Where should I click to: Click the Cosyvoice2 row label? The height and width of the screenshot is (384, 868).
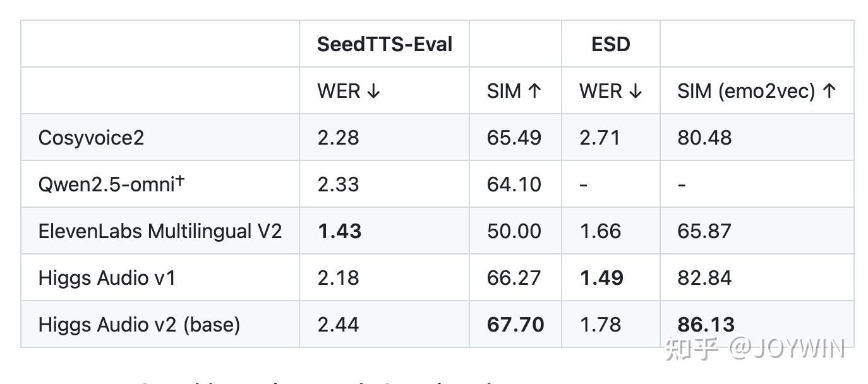(91, 138)
